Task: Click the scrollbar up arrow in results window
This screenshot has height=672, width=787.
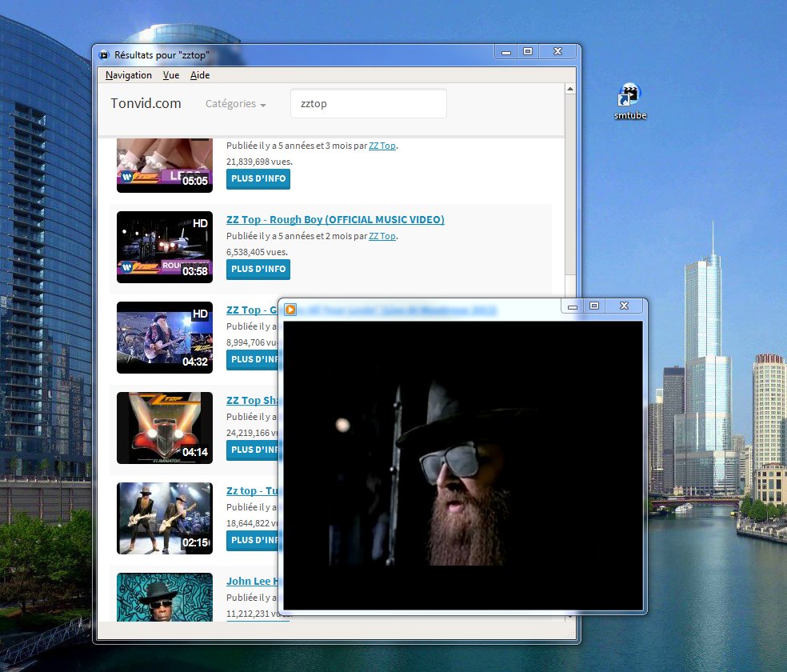Action: (x=570, y=89)
